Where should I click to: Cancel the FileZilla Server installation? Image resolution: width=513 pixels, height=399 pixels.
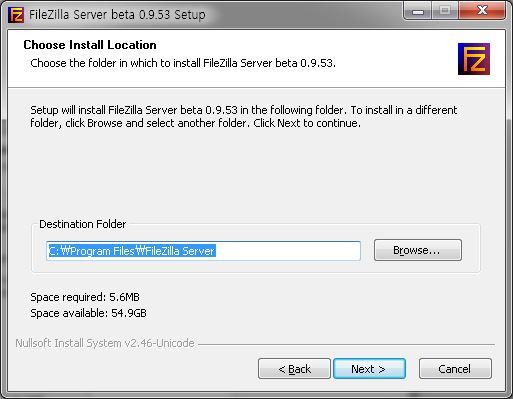point(455,369)
